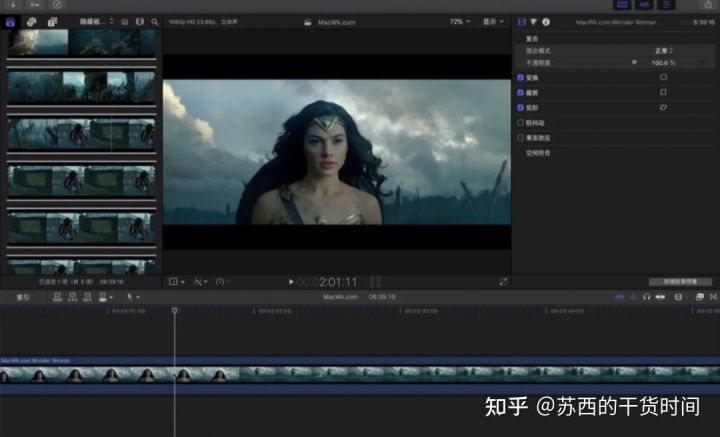Show the Effects browser icon
This screenshot has width=720, height=437.
coord(699,297)
